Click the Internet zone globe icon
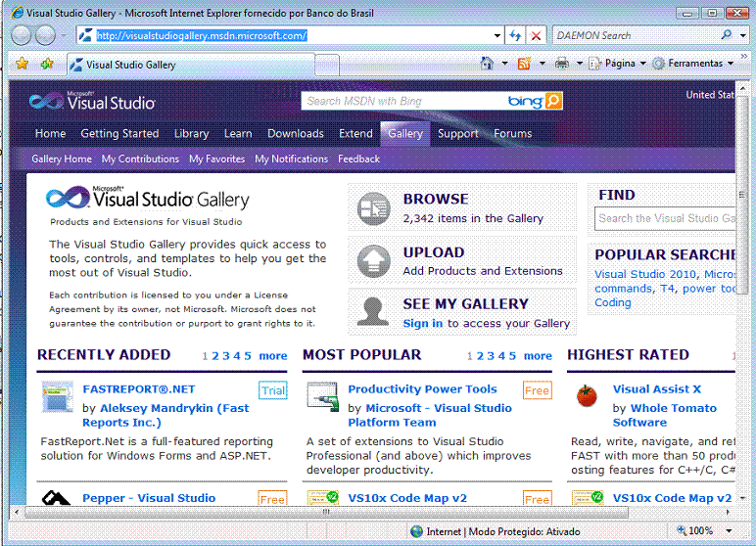The width and height of the screenshot is (756, 546). 416,531
